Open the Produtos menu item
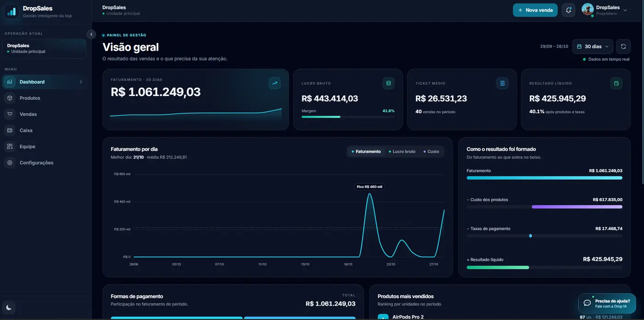The height and width of the screenshot is (320, 644). click(x=44, y=98)
